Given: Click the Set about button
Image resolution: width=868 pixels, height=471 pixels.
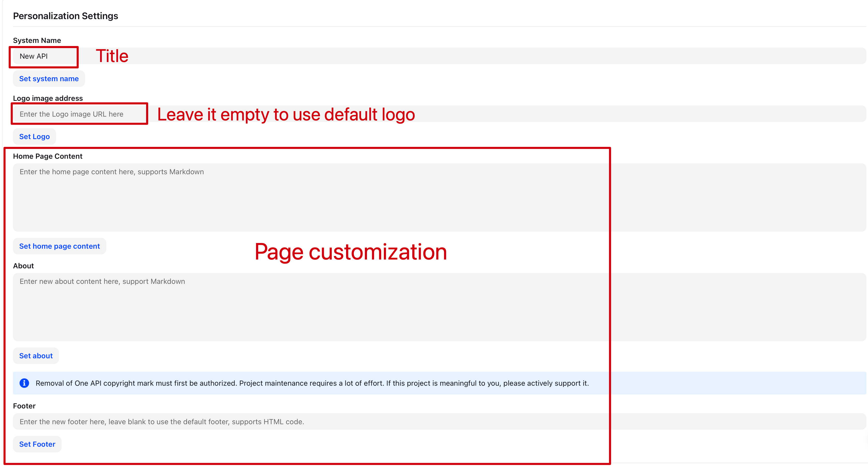Looking at the screenshot, I should [x=36, y=356].
